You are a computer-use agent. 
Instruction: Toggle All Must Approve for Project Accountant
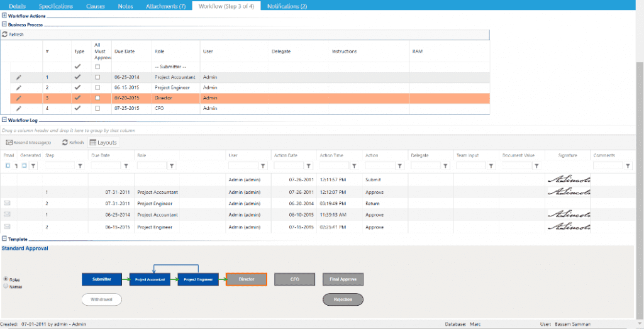coord(97,77)
